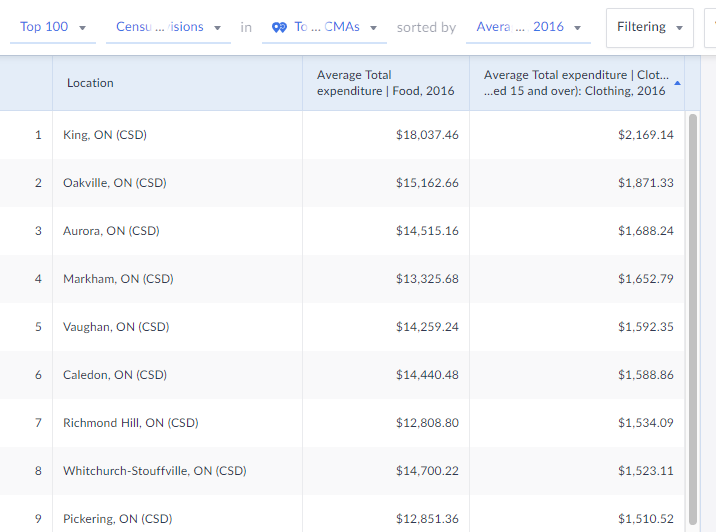
Task: Click Caledon, ON (CSD) location
Action: click(114, 375)
